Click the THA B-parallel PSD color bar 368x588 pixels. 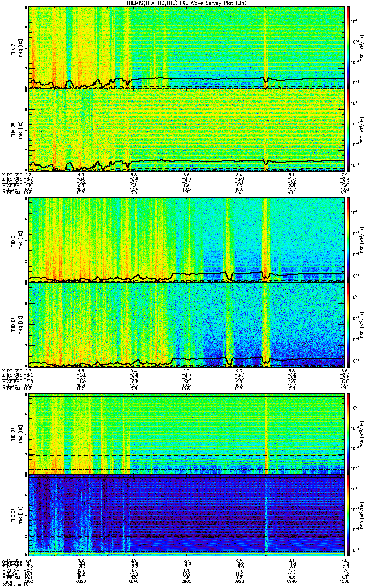[349, 130]
